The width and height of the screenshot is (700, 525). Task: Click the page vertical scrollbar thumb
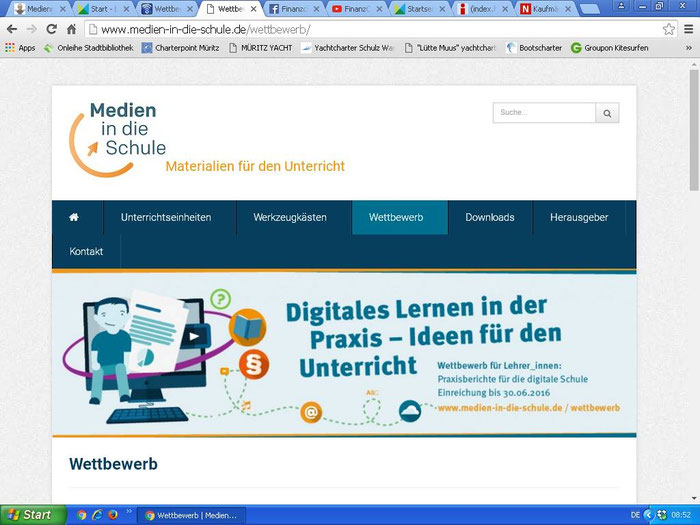pos(693,129)
